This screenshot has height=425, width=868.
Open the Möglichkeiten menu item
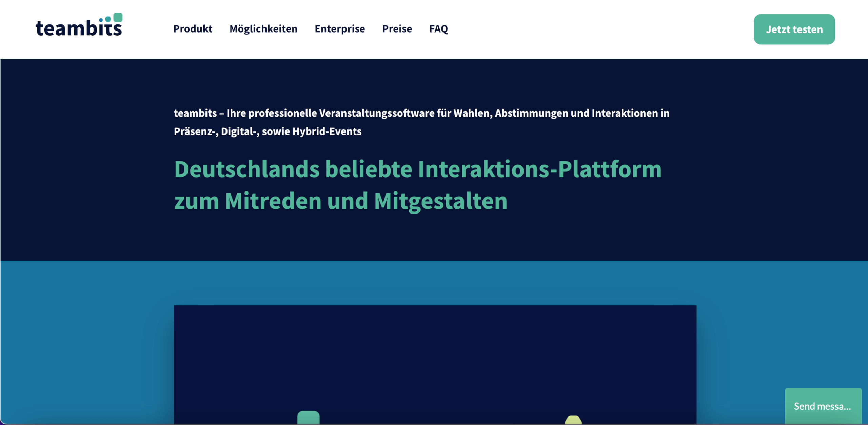click(x=263, y=29)
